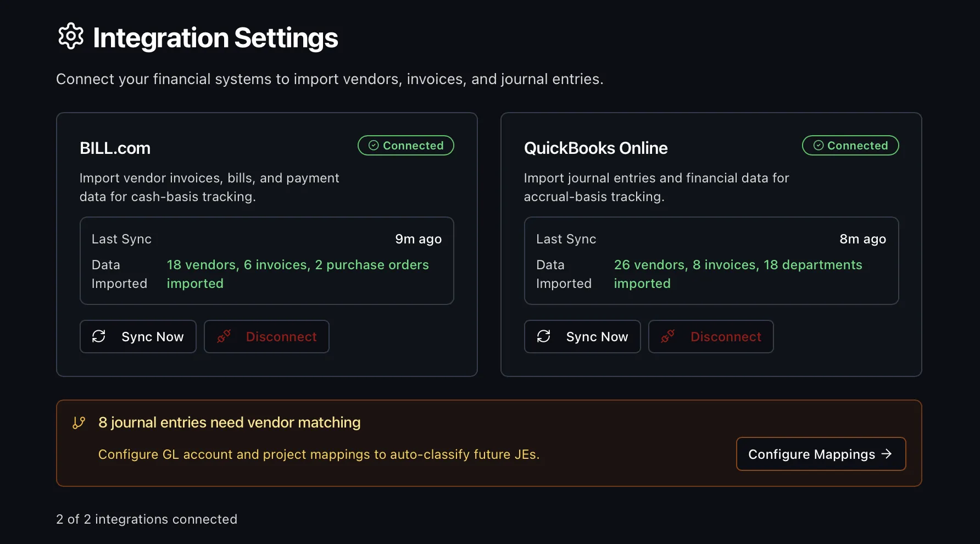Click the refresh icon on BILL.com Sync Now button
Image resolution: width=980 pixels, height=544 pixels.
(x=99, y=336)
